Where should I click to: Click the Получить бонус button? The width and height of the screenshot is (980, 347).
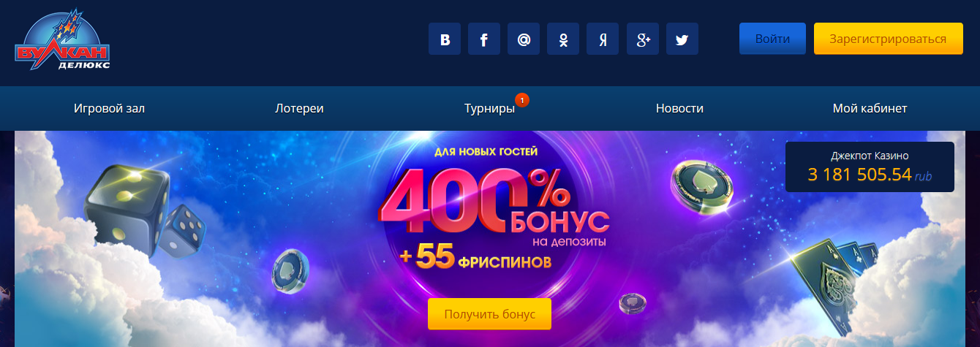point(489,314)
